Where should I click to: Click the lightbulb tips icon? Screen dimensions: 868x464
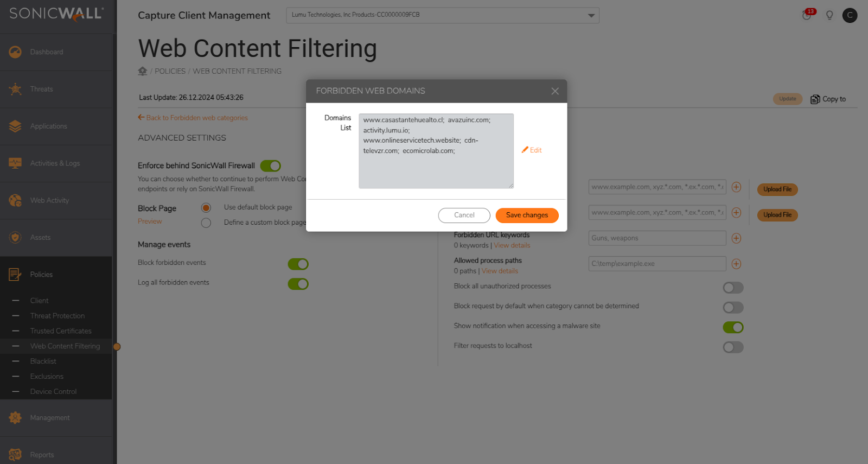pos(829,15)
